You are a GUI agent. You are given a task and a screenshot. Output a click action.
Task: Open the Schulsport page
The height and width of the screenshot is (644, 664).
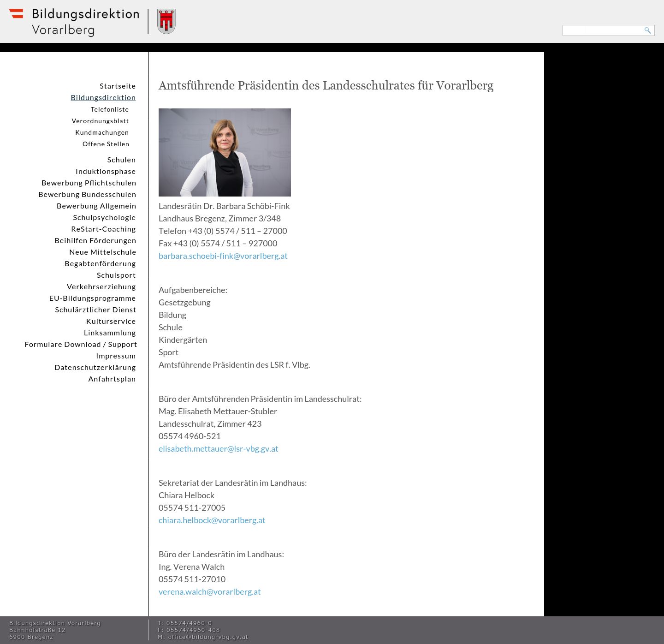coord(116,275)
